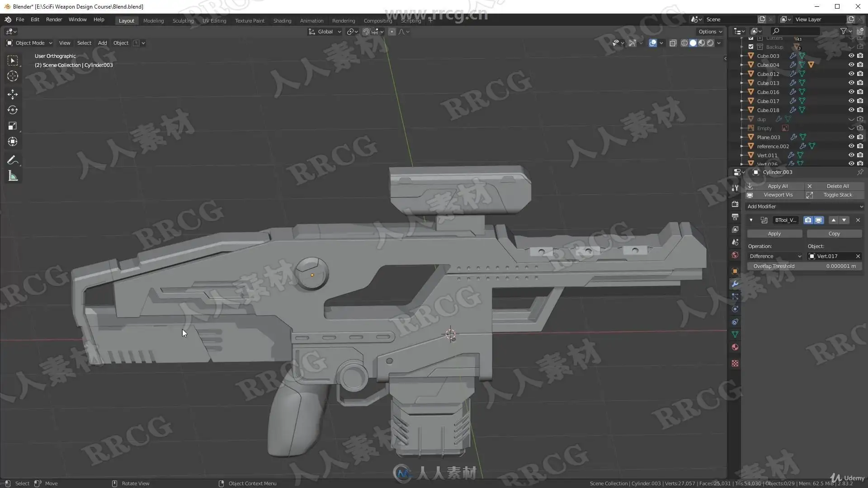Open the Operation Difference dropdown

point(775,256)
